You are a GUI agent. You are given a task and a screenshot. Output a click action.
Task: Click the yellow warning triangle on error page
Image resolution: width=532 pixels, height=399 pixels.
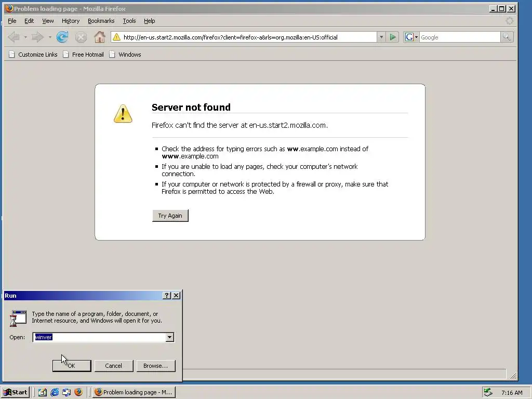pos(123,114)
